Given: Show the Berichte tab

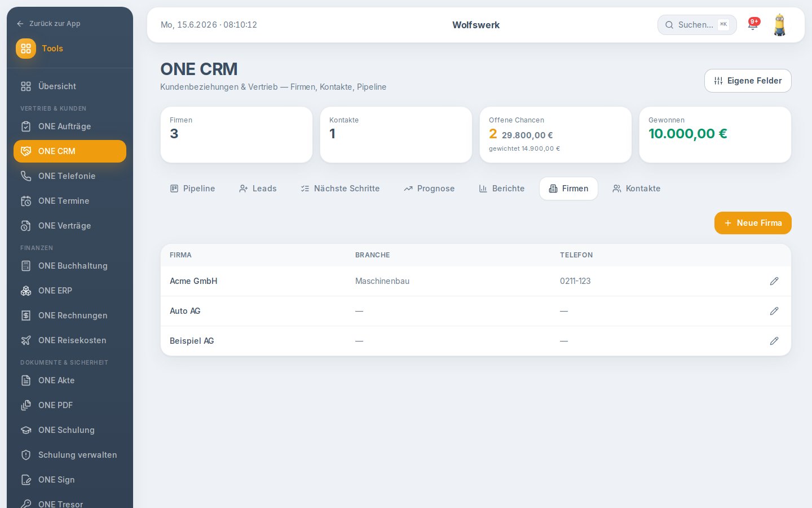Looking at the screenshot, I should 502,189.
